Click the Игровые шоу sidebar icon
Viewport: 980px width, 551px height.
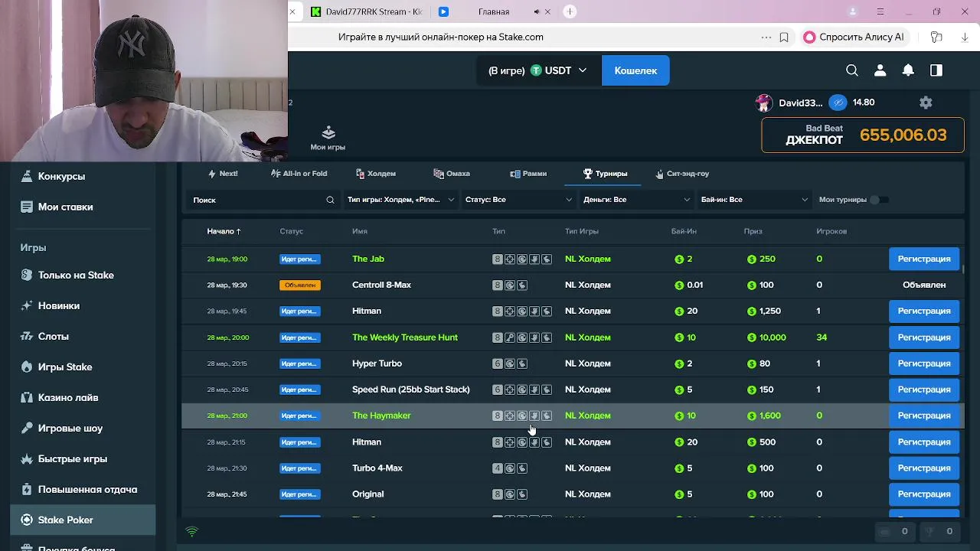27,429
